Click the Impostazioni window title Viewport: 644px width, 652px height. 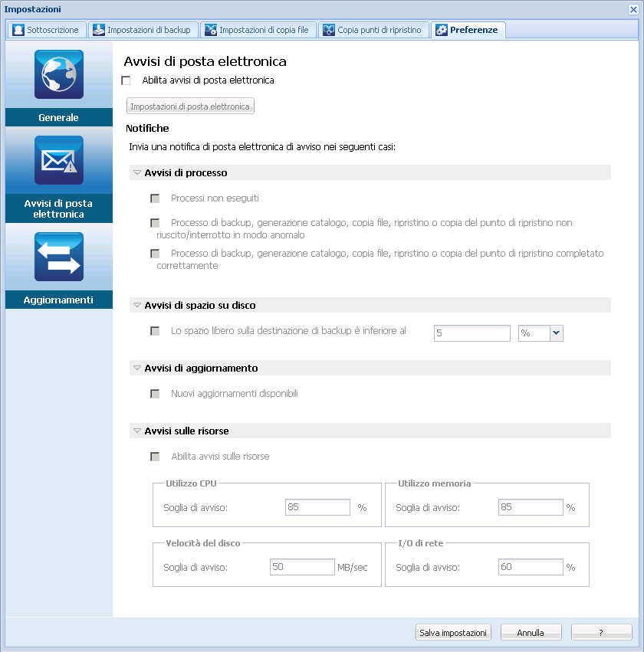tap(32, 9)
